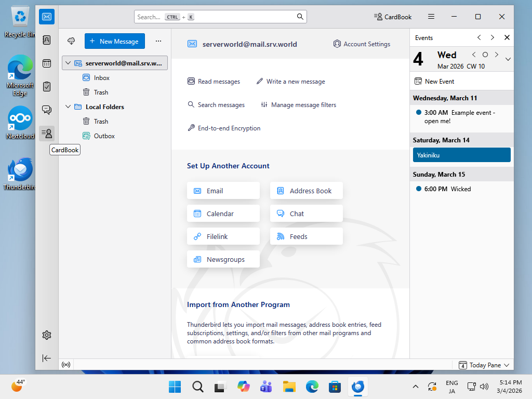
Task: Open the Address Book space icon
Action: tap(47, 40)
